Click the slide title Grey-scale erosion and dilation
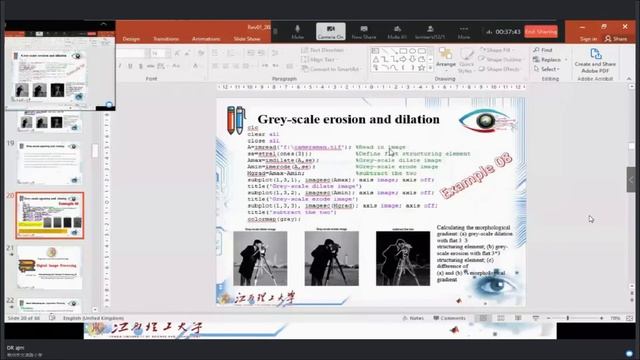The height and width of the screenshot is (360, 640). pyautogui.click(x=348, y=119)
